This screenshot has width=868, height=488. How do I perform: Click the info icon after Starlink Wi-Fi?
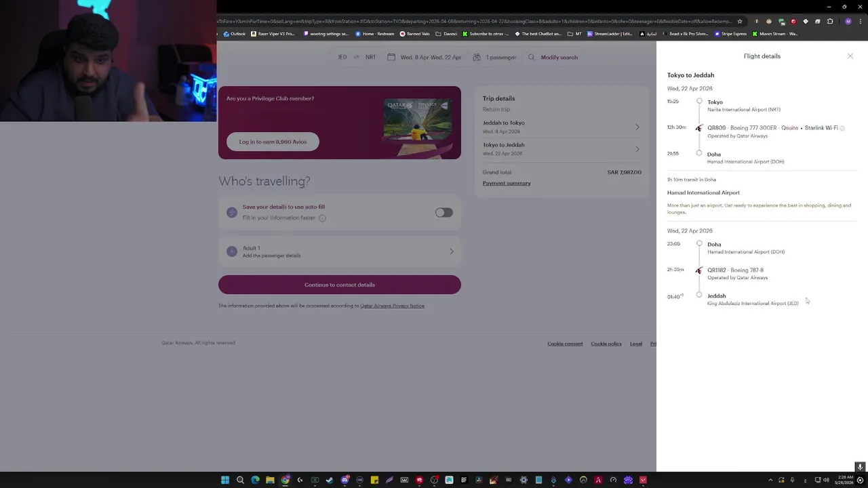(x=842, y=128)
